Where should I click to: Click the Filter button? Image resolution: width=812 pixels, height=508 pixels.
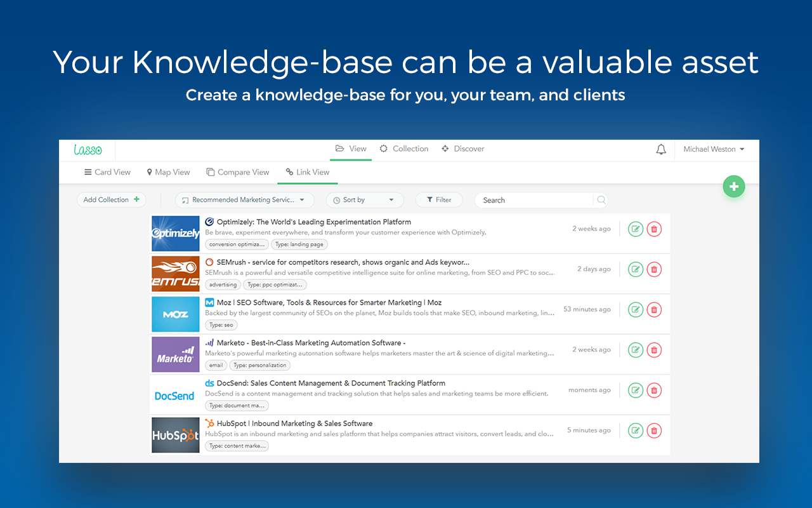[x=439, y=199]
